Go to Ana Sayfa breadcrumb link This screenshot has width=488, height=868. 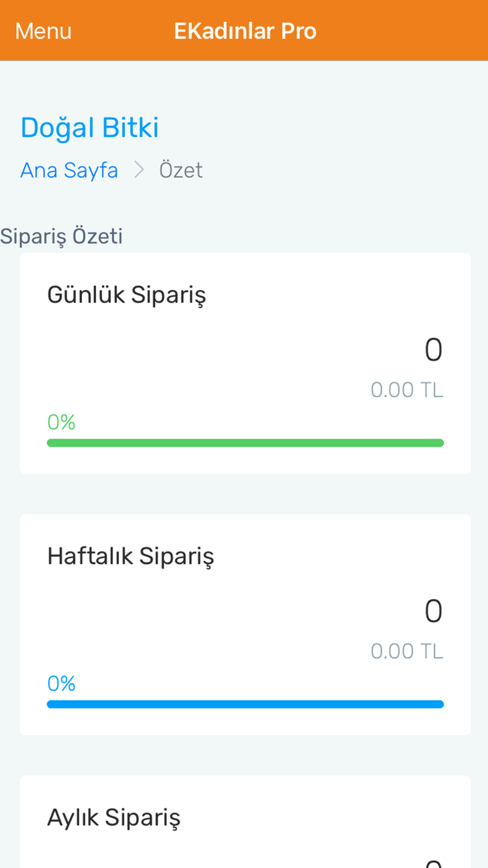69,170
